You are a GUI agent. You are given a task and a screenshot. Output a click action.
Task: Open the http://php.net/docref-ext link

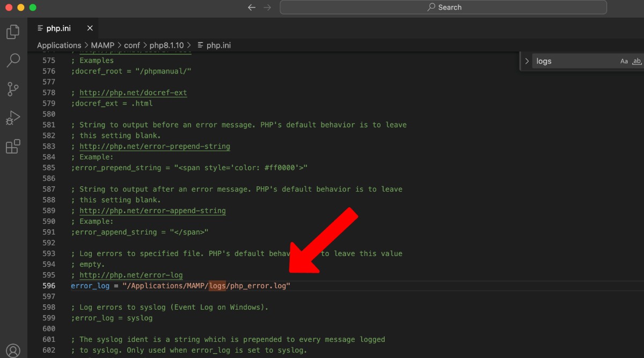tap(133, 92)
